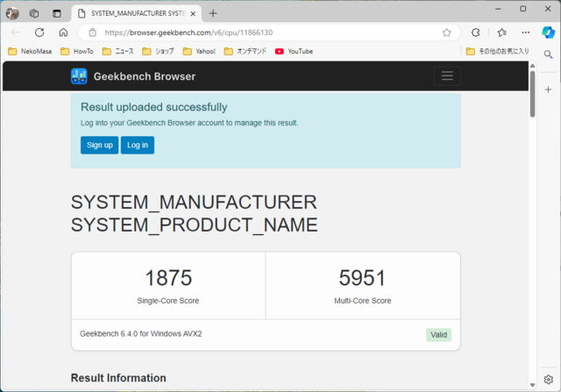Open the extensions puzzle icon
This screenshot has height=392, width=561.
point(475,32)
